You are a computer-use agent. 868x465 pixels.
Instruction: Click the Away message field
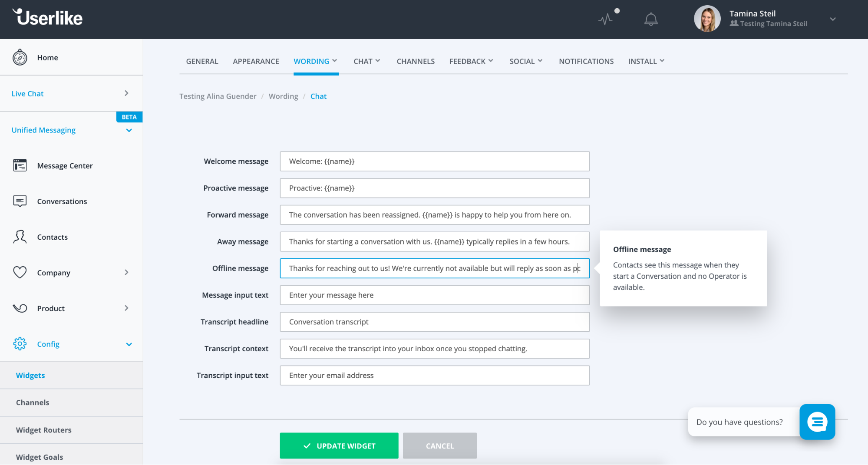tap(435, 241)
